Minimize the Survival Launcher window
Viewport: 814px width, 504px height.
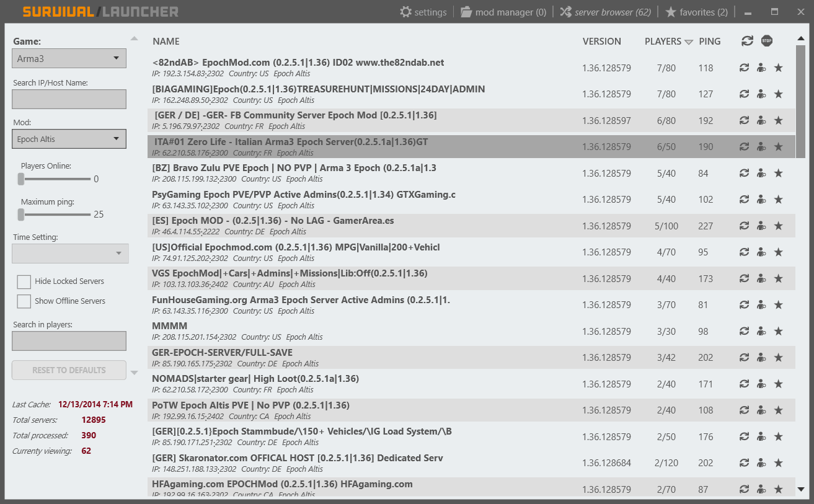[748, 12]
